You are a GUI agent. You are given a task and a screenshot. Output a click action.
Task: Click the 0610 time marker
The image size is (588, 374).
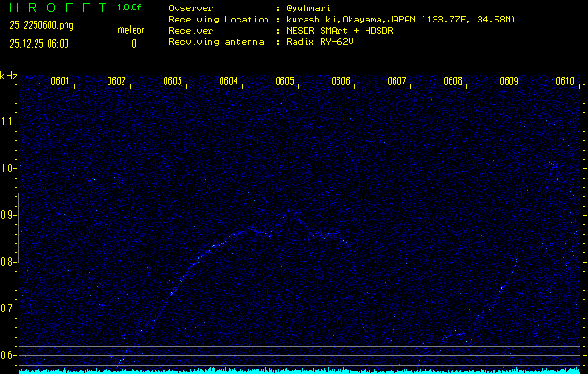[x=565, y=81]
